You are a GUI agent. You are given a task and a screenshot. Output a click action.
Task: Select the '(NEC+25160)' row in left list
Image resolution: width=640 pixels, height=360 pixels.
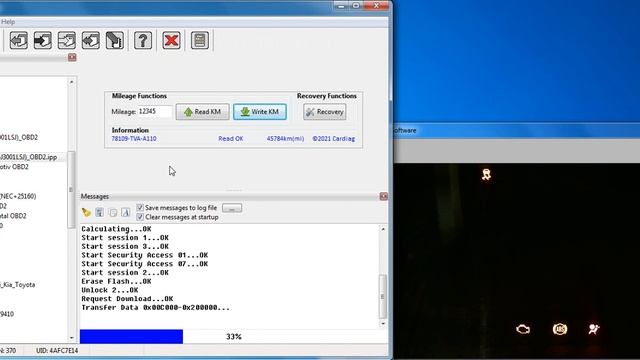click(x=18, y=196)
